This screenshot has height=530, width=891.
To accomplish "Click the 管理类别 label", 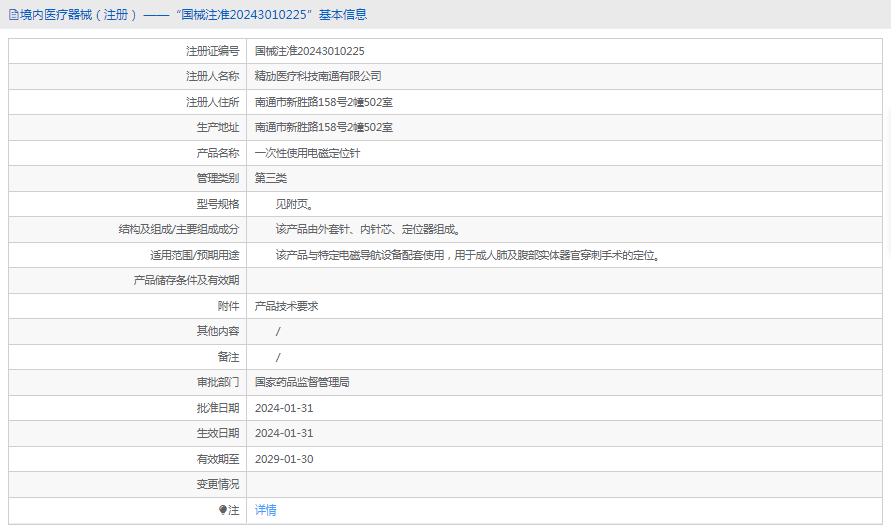I will 218,178.
